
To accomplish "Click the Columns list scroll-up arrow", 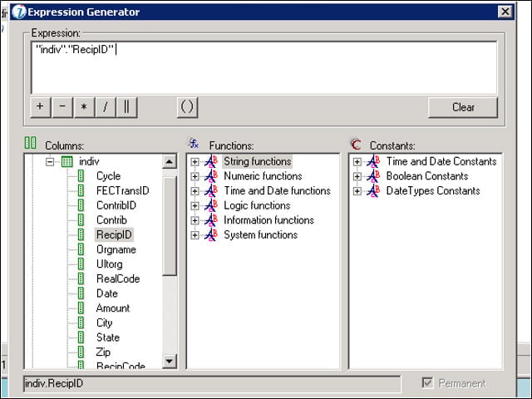I will (x=170, y=162).
